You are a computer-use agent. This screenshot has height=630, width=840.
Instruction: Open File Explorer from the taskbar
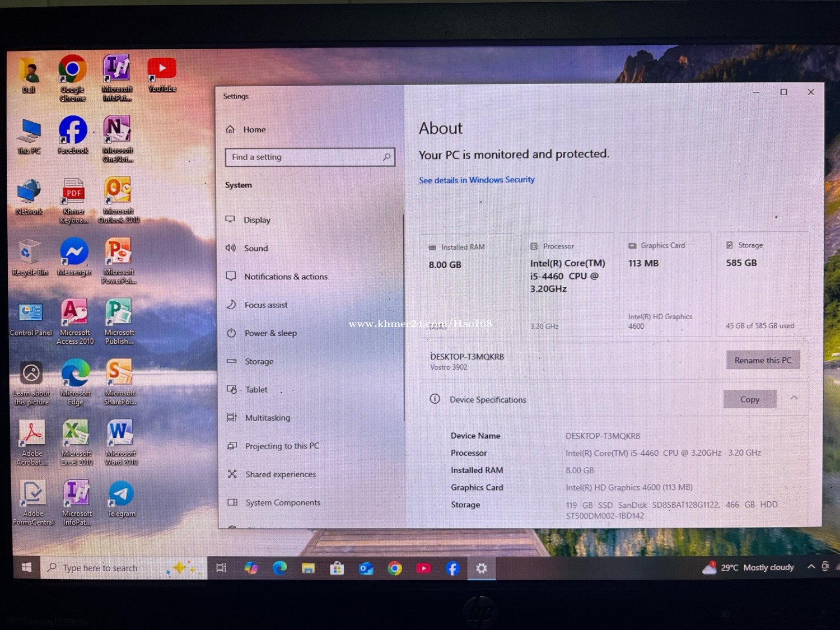pos(308,568)
